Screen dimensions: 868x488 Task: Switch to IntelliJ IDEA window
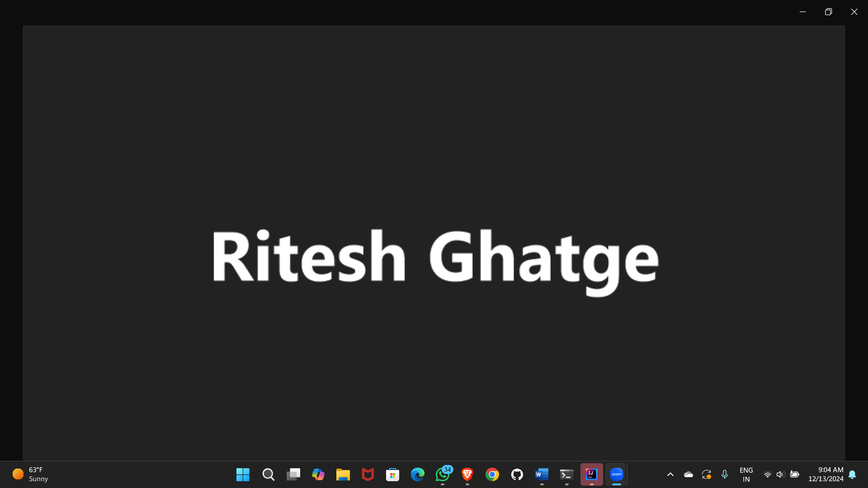click(591, 474)
